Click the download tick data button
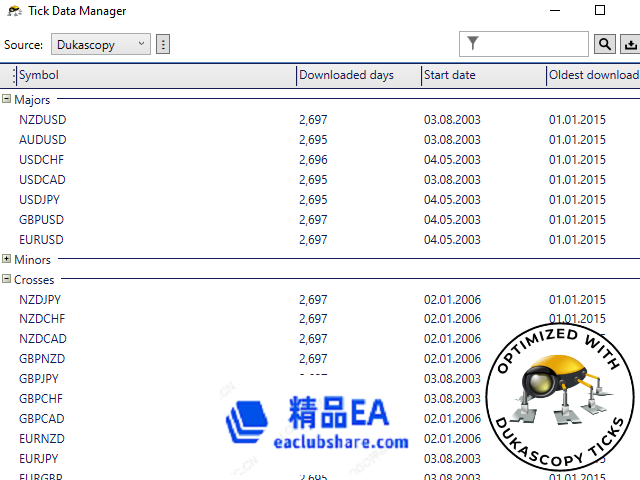The image size is (640, 480). [x=630, y=44]
